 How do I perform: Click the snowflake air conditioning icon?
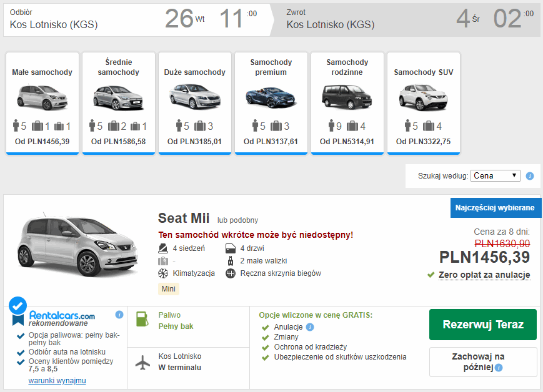163,273
